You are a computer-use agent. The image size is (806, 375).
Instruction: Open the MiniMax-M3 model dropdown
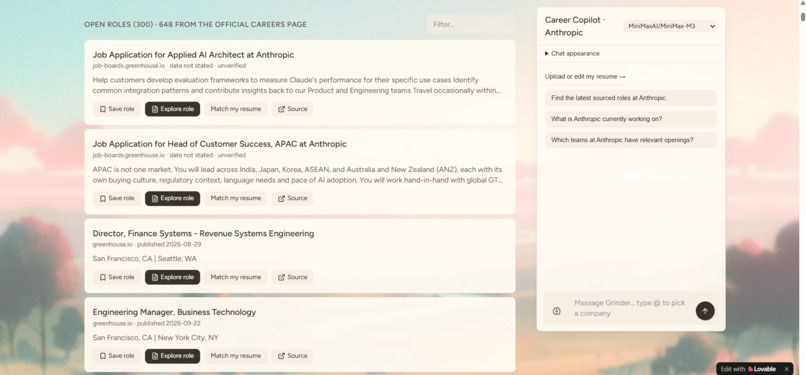click(670, 26)
